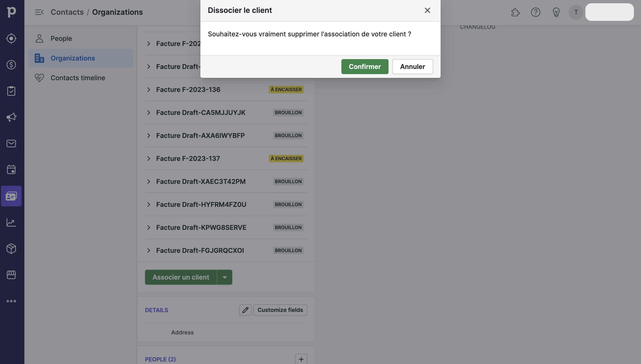Image resolution: width=641 pixels, height=364 pixels.
Task: Open the Activities calendar icon in sidebar
Action: click(x=11, y=170)
